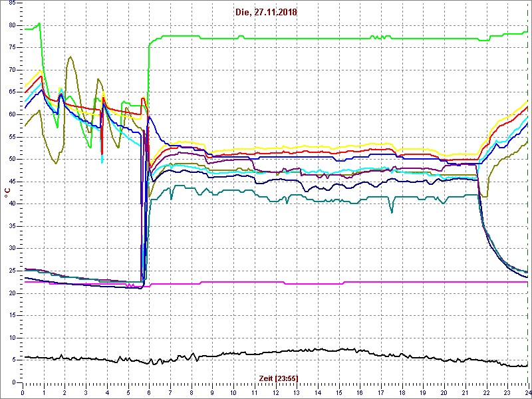Click hour 19 on the time axis
This screenshot has width=532, height=399.
pyautogui.click(x=422, y=391)
